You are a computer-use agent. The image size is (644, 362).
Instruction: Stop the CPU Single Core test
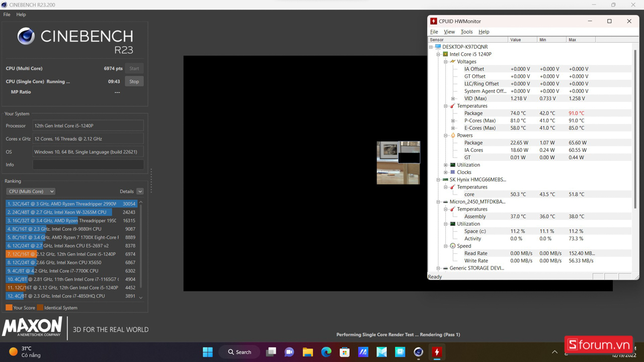tap(134, 81)
